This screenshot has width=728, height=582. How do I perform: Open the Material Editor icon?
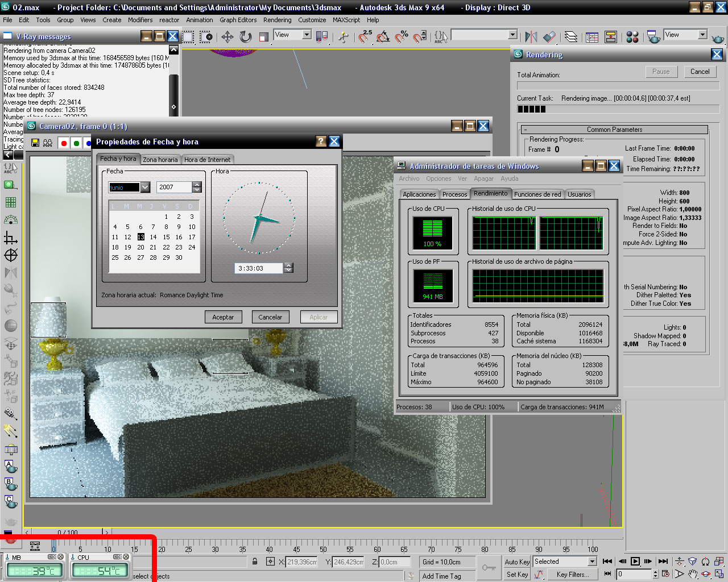[632, 37]
